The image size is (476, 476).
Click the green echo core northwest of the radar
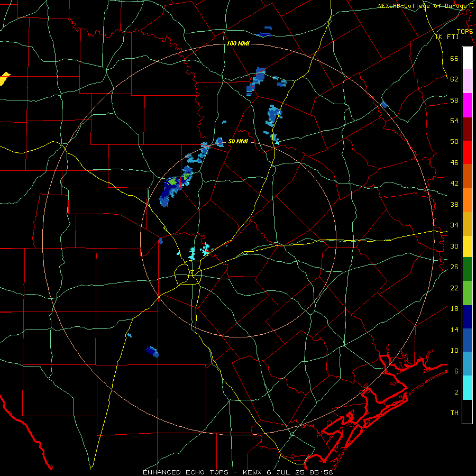coord(172,182)
